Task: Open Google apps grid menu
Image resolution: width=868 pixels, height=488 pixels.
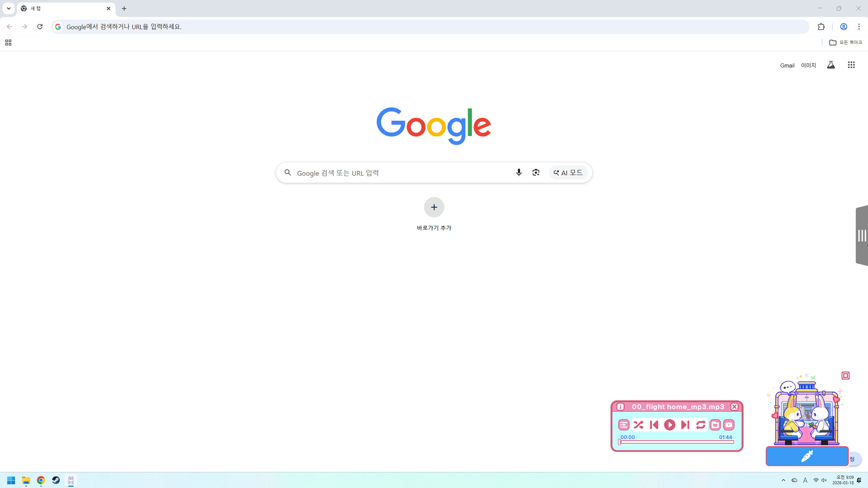Action: (851, 65)
